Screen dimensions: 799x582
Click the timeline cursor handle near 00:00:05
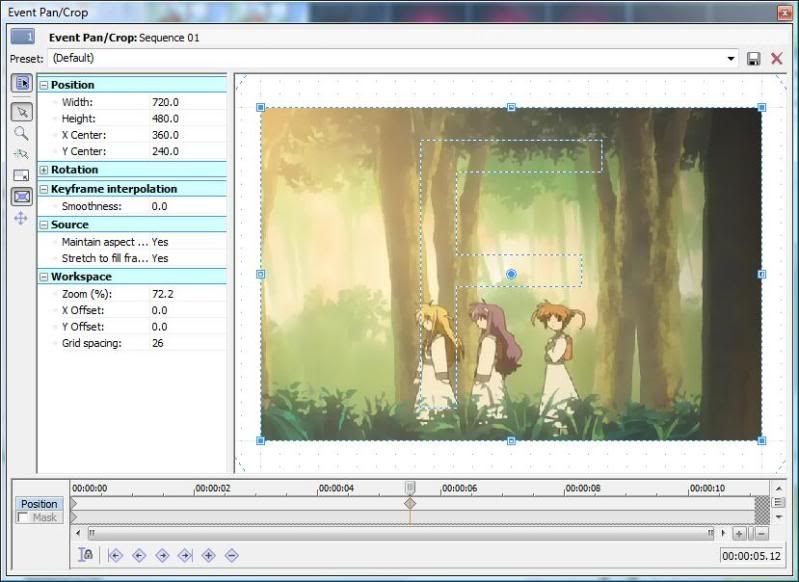coord(410,488)
